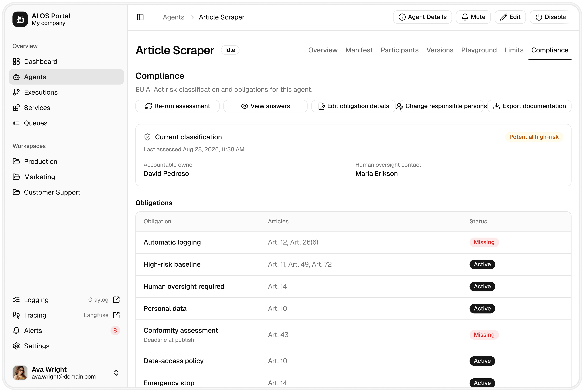Click the Tracing footprints icon
The width and height of the screenshot is (584, 392).
pyautogui.click(x=16, y=315)
